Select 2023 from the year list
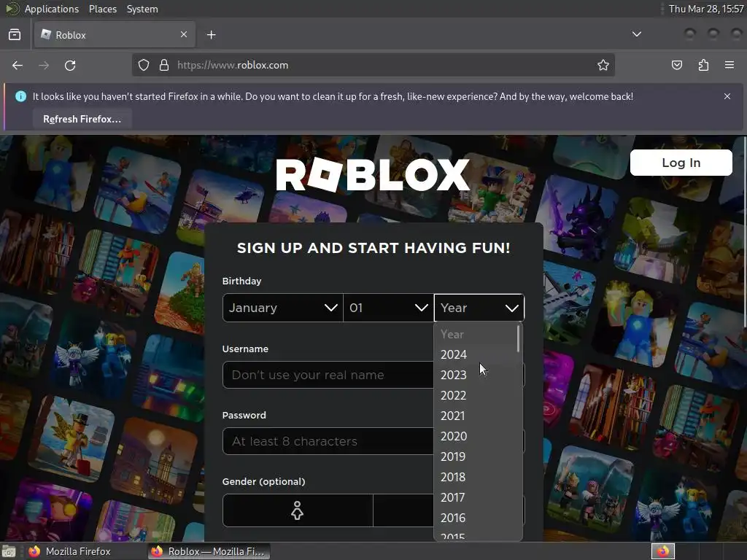This screenshot has width=747, height=560. coord(475,375)
